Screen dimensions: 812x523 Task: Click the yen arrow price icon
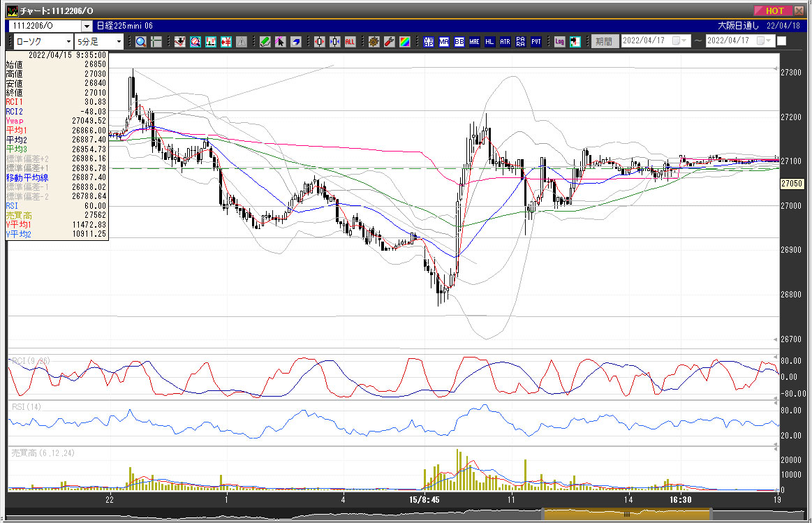pos(226,42)
